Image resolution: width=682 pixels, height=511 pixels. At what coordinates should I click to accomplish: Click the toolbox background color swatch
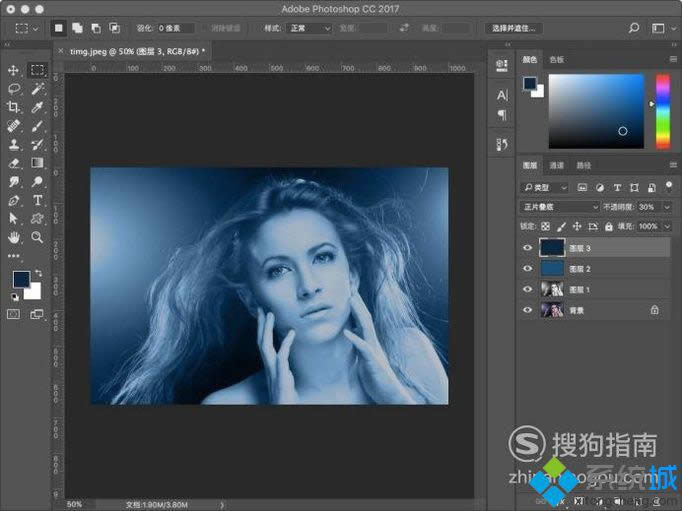click(34, 292)
